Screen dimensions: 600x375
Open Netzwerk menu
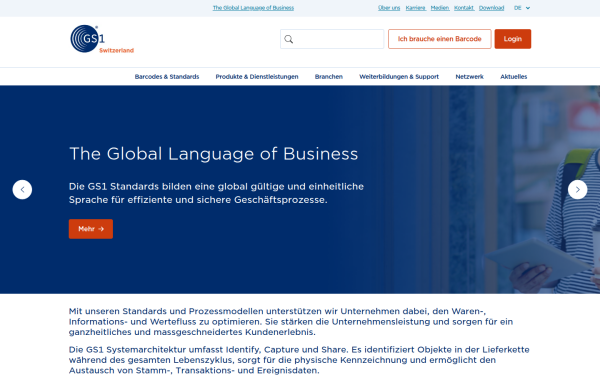point(470,77)
